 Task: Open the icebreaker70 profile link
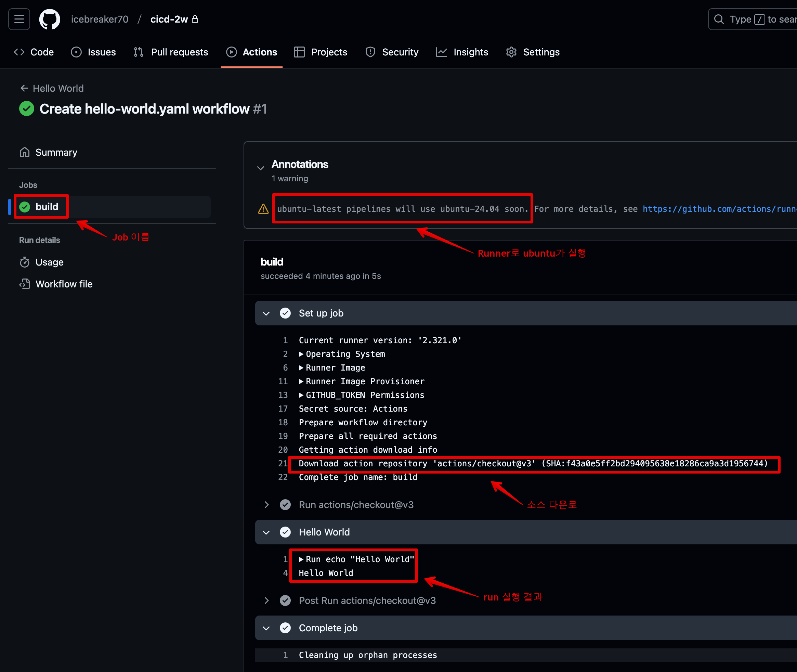click(x=100, y=19)
